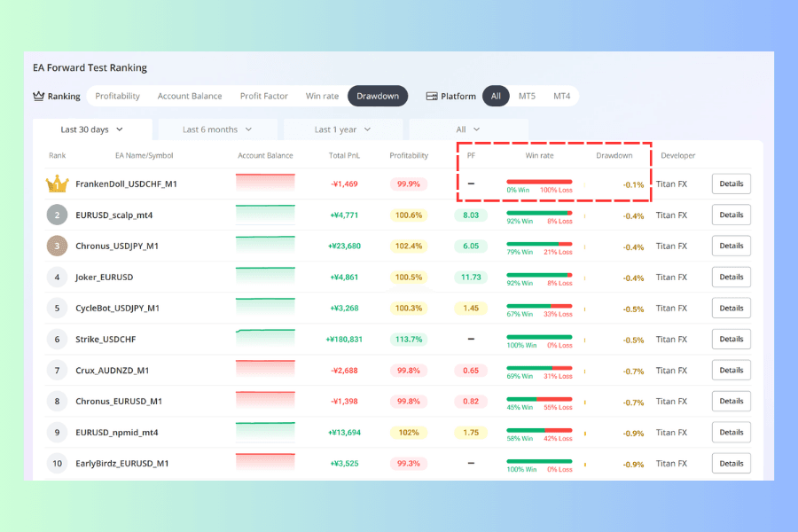This screenshot has height=532, width=798.
Task: Click the Platform card icon
Action: pos(432,97)
